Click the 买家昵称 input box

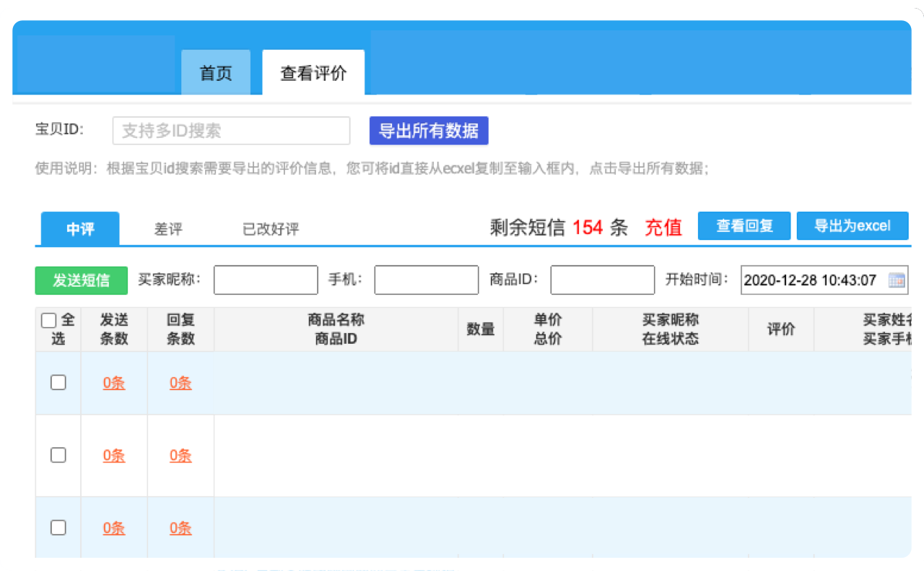click(x=266, y=280)
